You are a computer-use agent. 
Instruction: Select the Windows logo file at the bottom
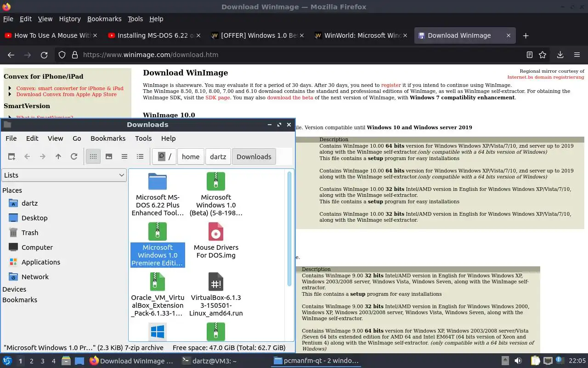point(158,332)
